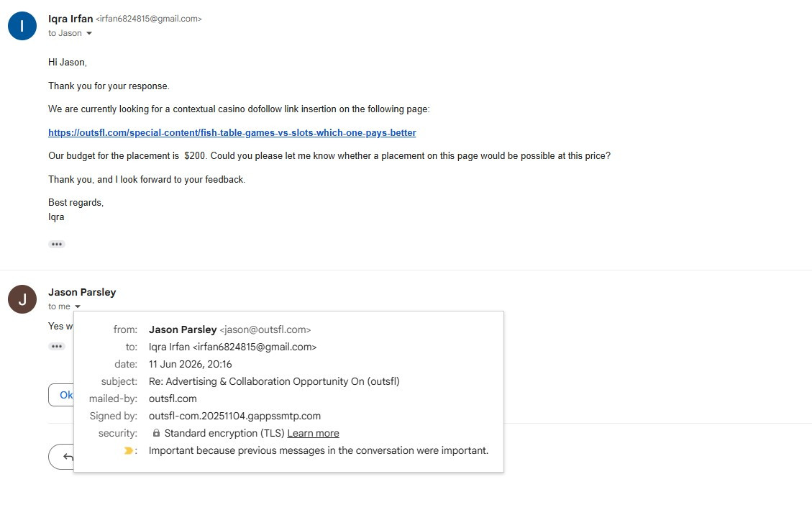Image resolution: width=812 pixels, height=510 pixels.
Task: Open the outsfl.com fish-table-games article link
Action: 232,132
